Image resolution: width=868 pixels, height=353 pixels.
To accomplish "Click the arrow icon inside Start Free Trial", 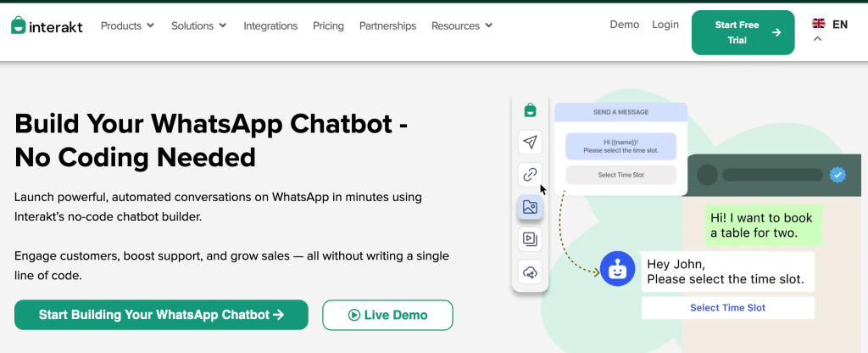I will coord(776,32).
